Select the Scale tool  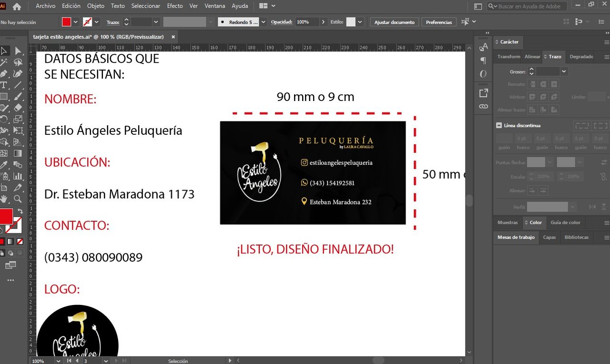point(18,120)
